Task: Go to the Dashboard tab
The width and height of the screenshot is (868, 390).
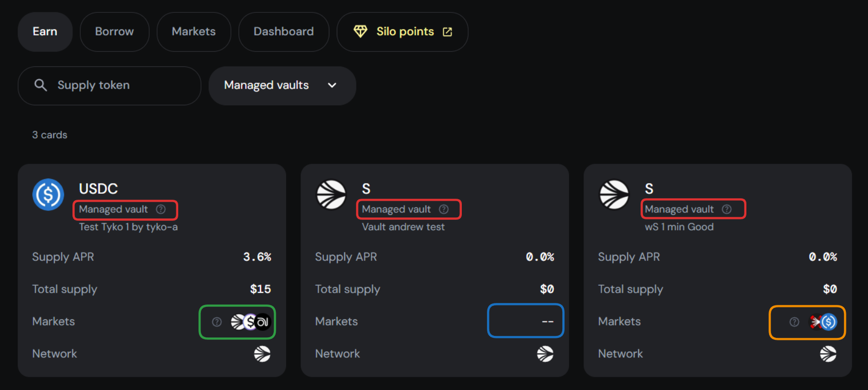Action: pos(284,32)
